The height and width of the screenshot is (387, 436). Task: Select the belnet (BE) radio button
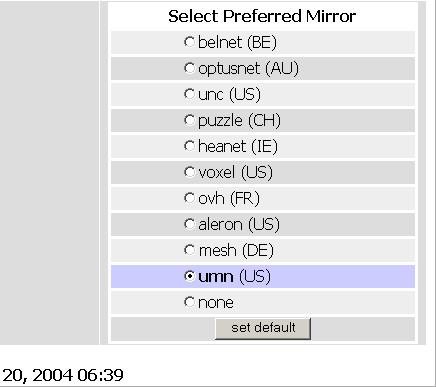(x=189, y=42)
